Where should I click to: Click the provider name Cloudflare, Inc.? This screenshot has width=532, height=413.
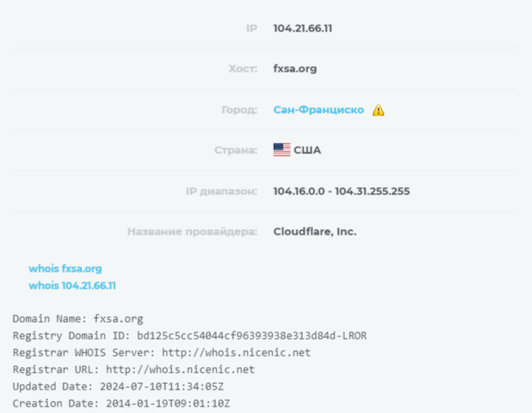click(315, 232)
